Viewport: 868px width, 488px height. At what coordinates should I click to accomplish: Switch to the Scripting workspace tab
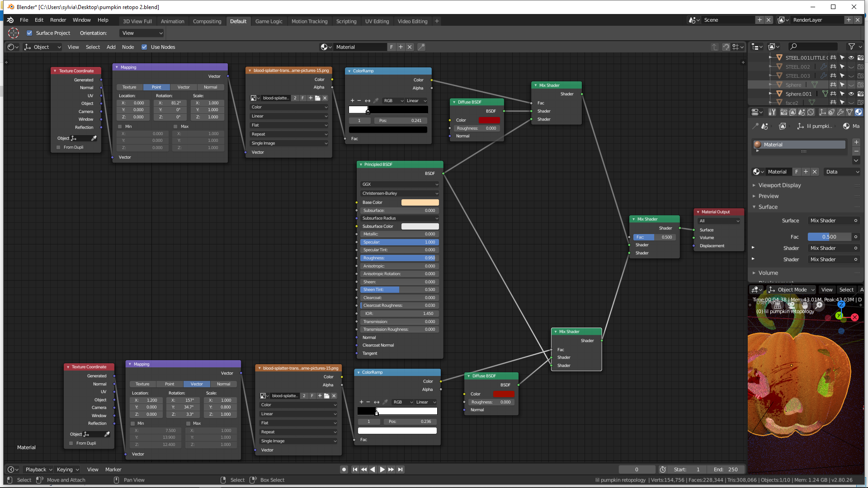click(346, 21)
